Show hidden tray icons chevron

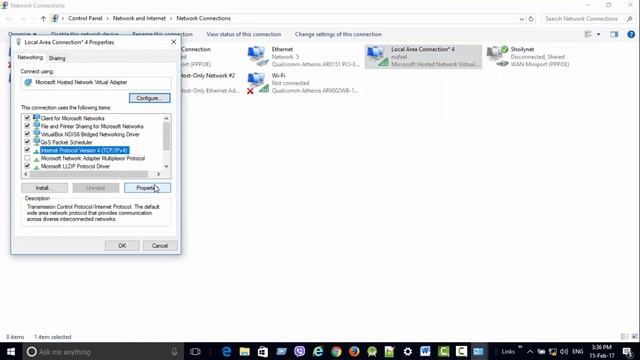coord(530,351)
